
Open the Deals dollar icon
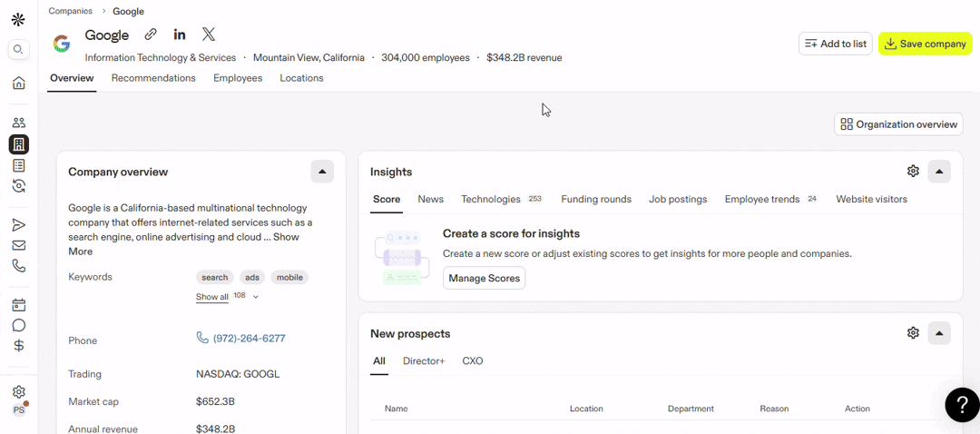[19, 345]
